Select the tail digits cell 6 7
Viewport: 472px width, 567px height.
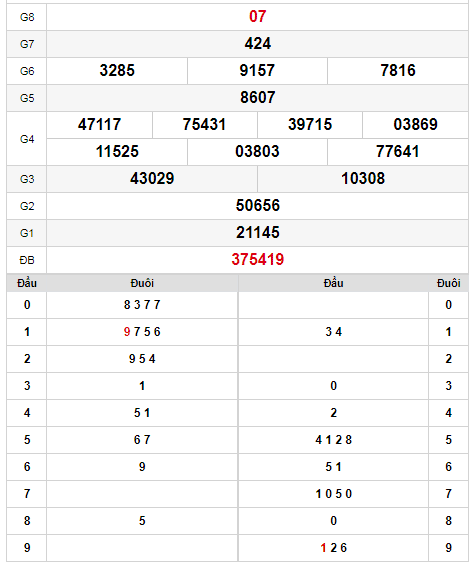tap(142, 440)
